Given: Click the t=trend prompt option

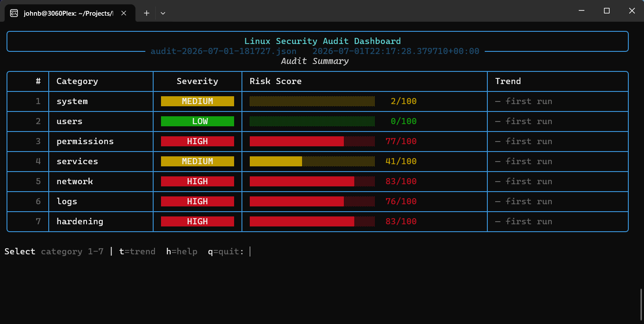Looking at the screenshot, I should (138, 252).
